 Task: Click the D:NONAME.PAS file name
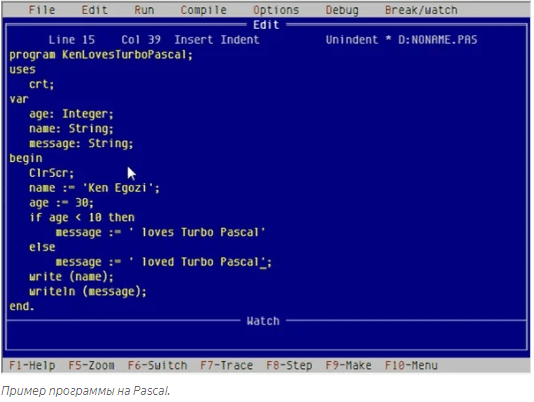click(438, 40)
